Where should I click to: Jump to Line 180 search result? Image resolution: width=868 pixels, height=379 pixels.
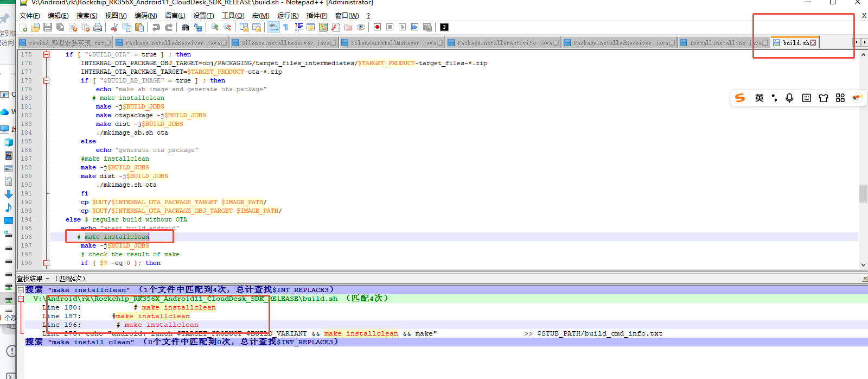click(442, 307)
